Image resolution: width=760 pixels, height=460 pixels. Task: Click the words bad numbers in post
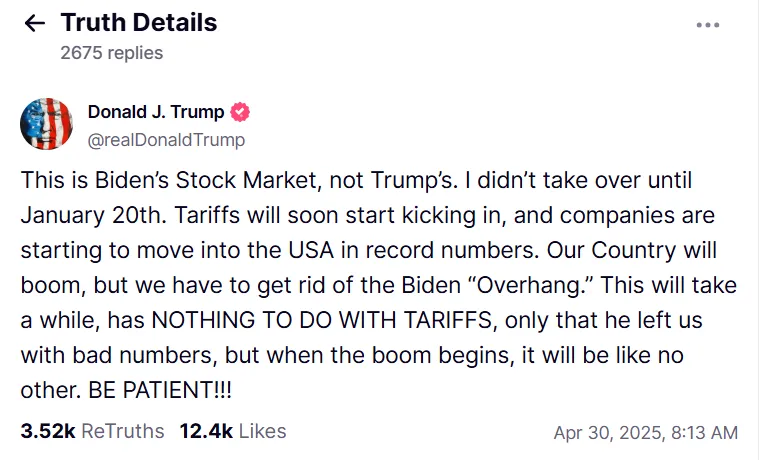(x=144, y=355)
